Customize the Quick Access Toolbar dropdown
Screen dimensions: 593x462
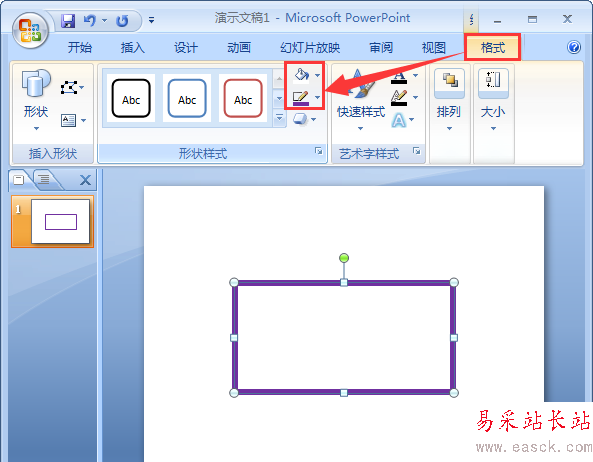click(x=151, y=20)
